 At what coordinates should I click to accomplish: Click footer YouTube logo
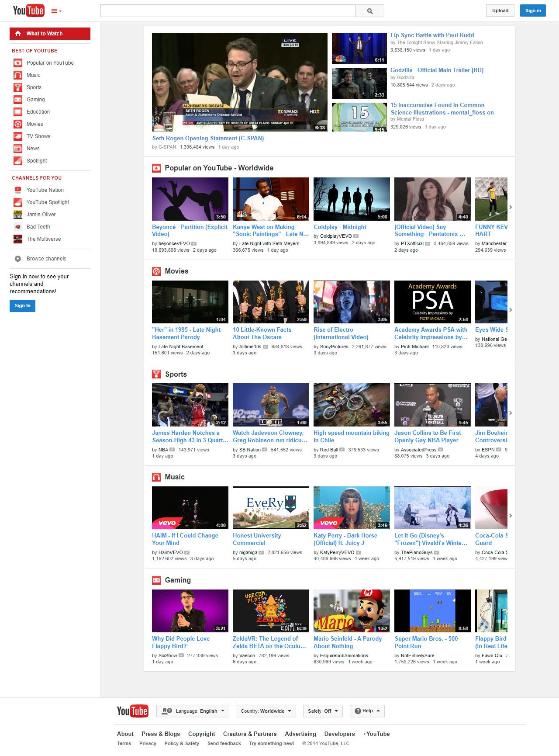pos(132,711)
